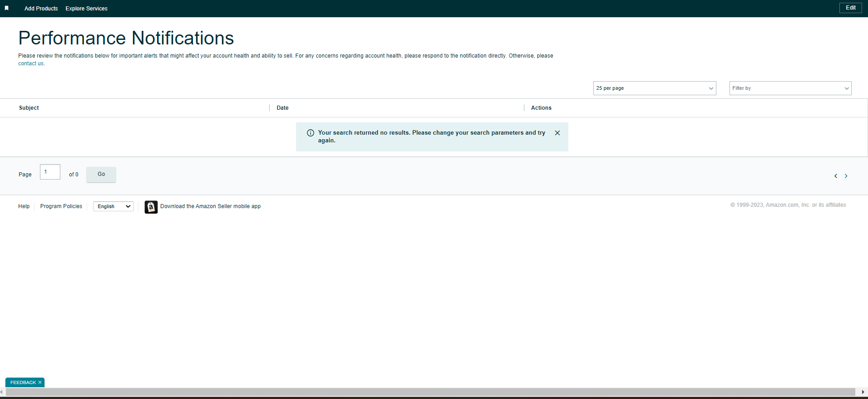The width and height of the screenshot is (868, 399).
Task: Click the info icon in alert
Action: coord(311,133)
